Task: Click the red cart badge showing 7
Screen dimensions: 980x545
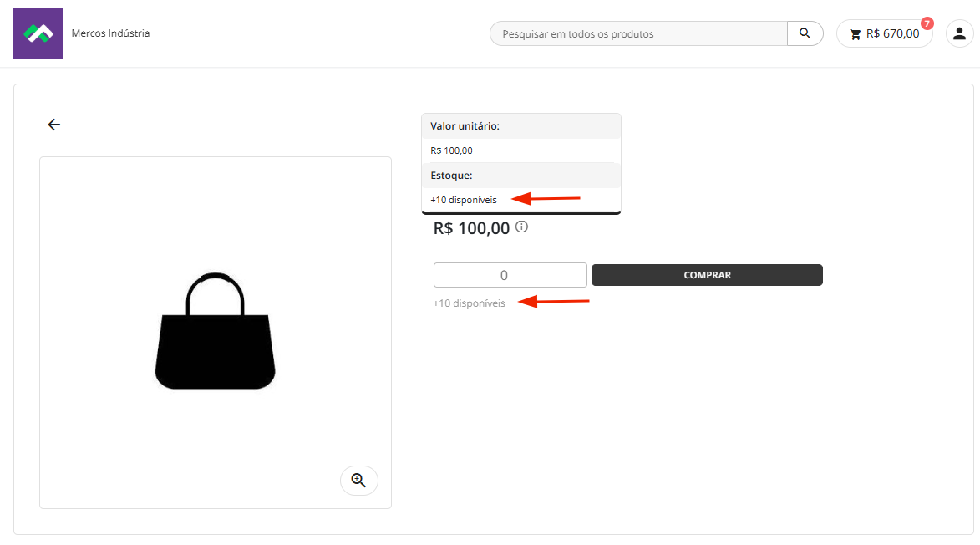Action: [x=927, y=23]
